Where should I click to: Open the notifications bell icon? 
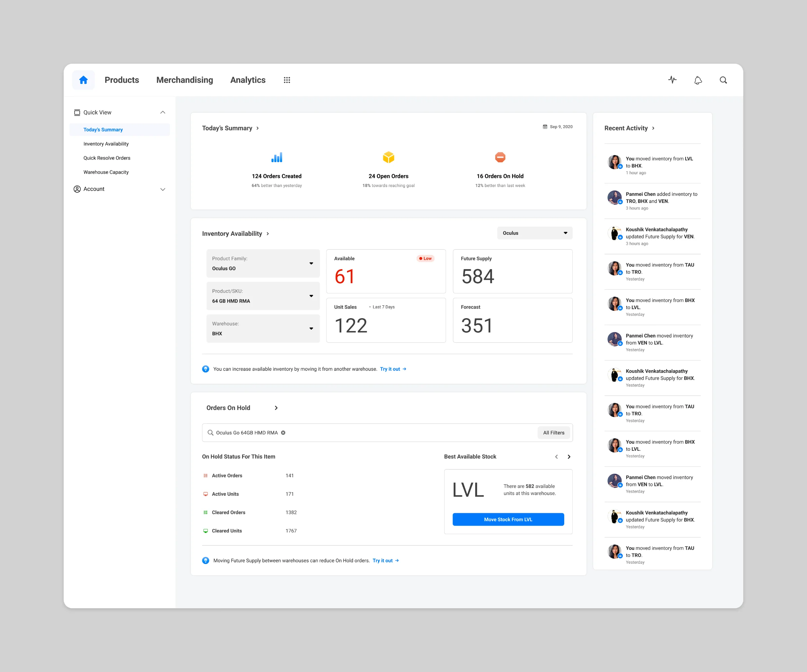[x=698, y=80]
